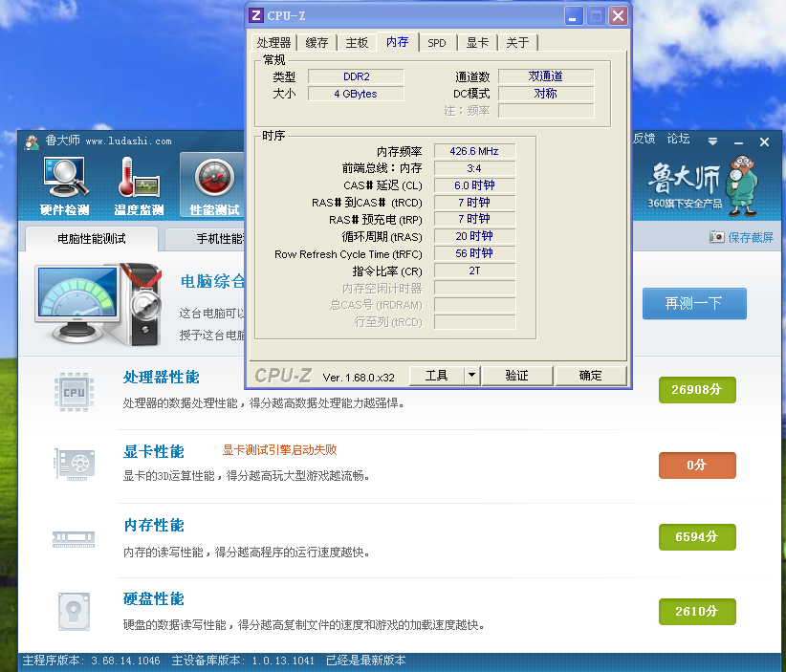
Task: Switch to CPU-Z 显卡 tab
Action: pyautogui.click(x=477, y=43)
